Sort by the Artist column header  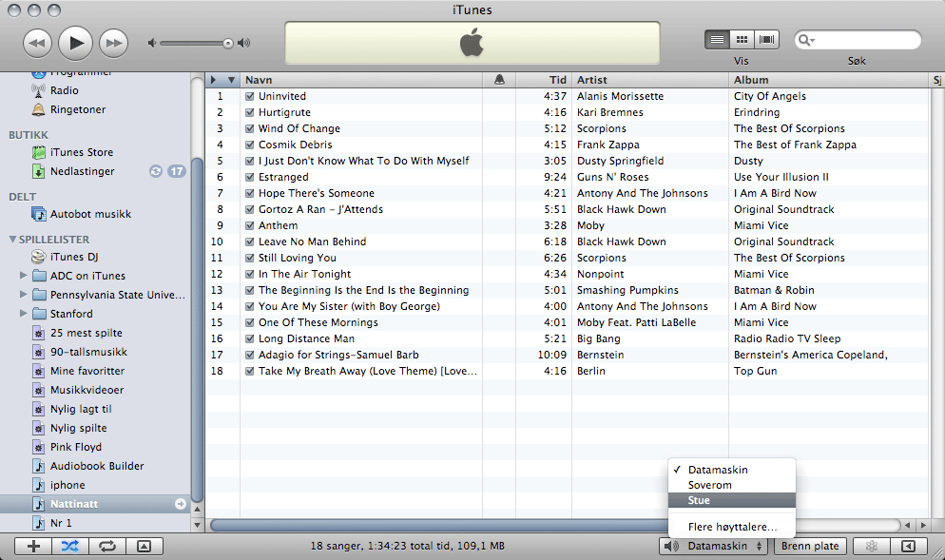coord(649,80)
